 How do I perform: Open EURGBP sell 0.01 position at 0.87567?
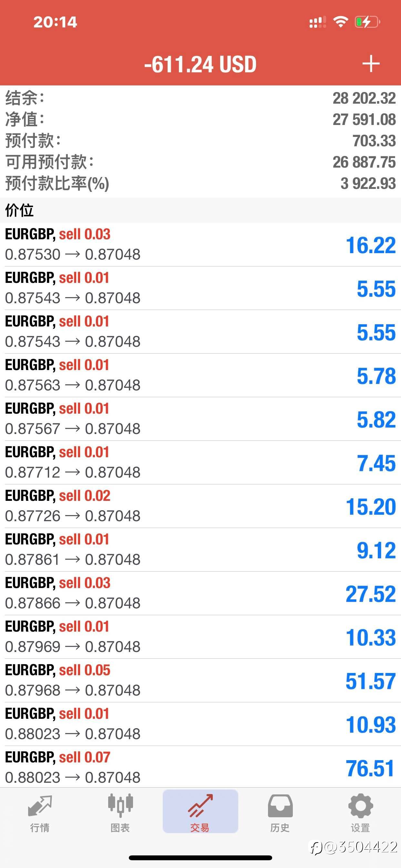click(200, 418)
